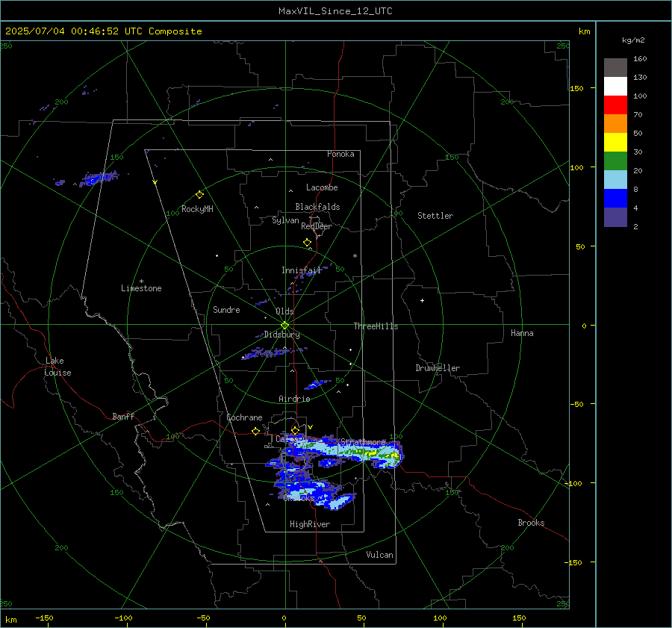
Task: Click the Lacombe town label
Action: click(322, 187)
